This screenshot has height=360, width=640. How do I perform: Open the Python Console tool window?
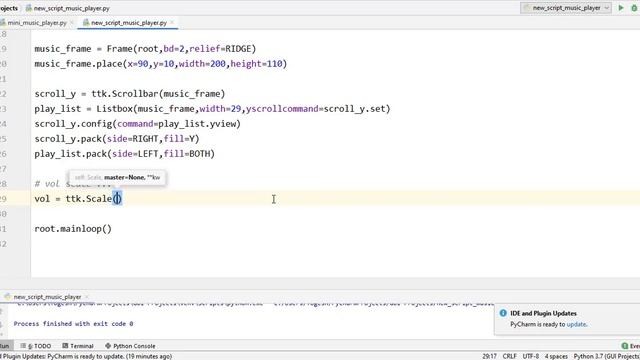pyautogui.click(x=130, y=346)
